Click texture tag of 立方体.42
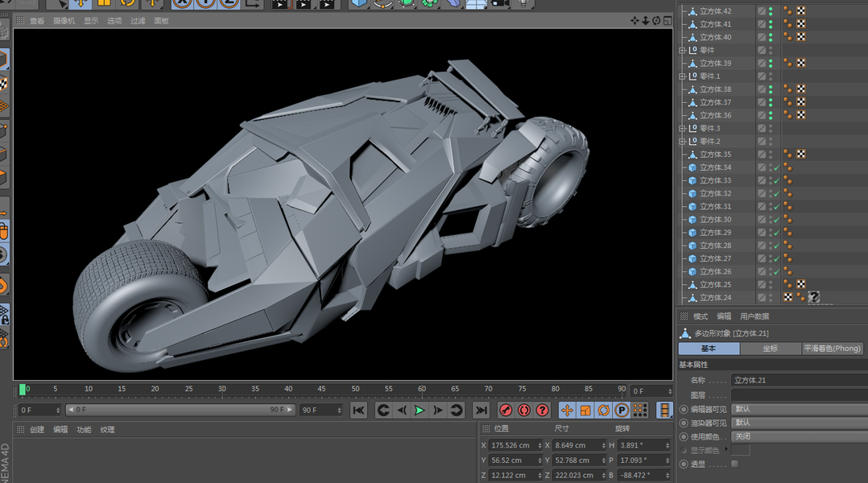This screenshot has width=868, height=483. (x=801, y=10)
